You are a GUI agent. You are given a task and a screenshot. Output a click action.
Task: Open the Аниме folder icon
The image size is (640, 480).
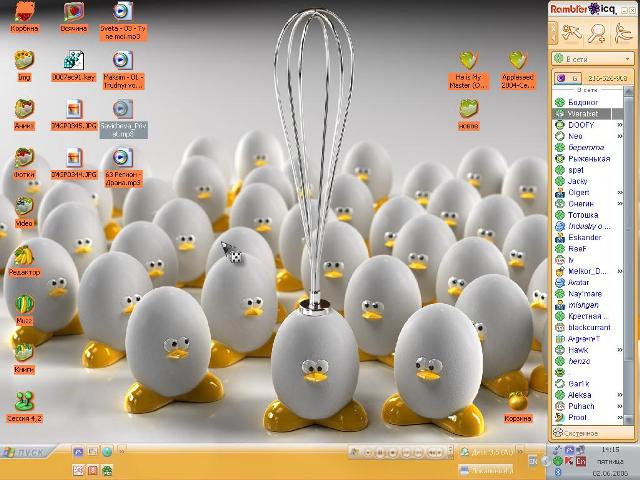(x=24, y=114)
